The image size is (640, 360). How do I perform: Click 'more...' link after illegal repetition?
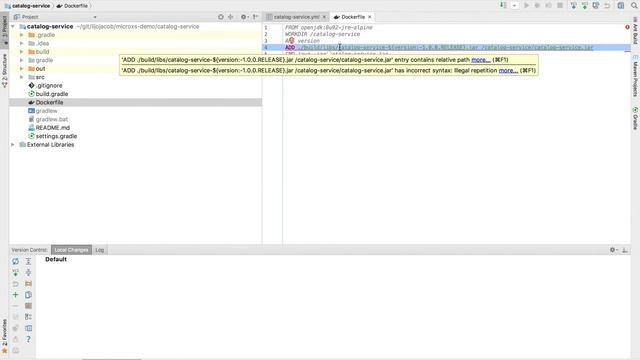tap(508, 70)
